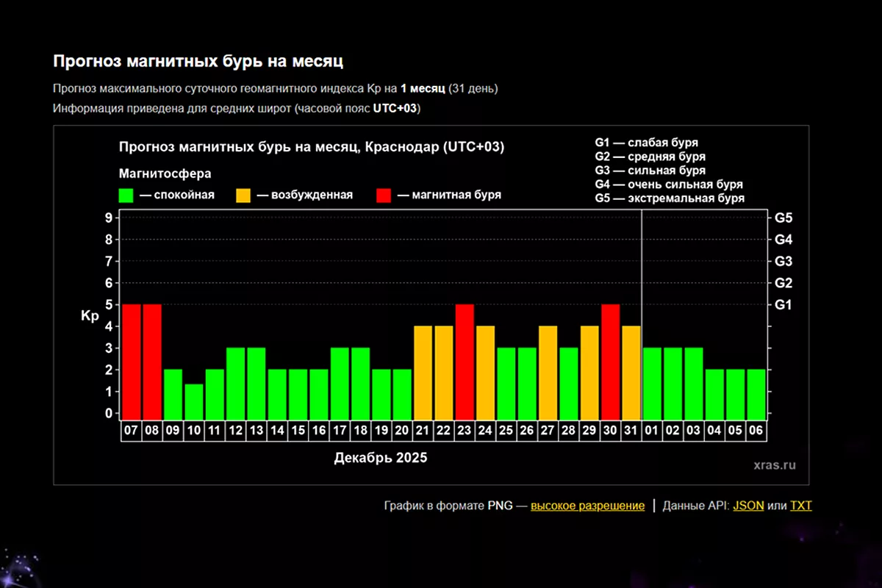Select the red bar above date 07
Image resolution: width=882 pixels, height=588 pixels.
[x=131, y=360]
